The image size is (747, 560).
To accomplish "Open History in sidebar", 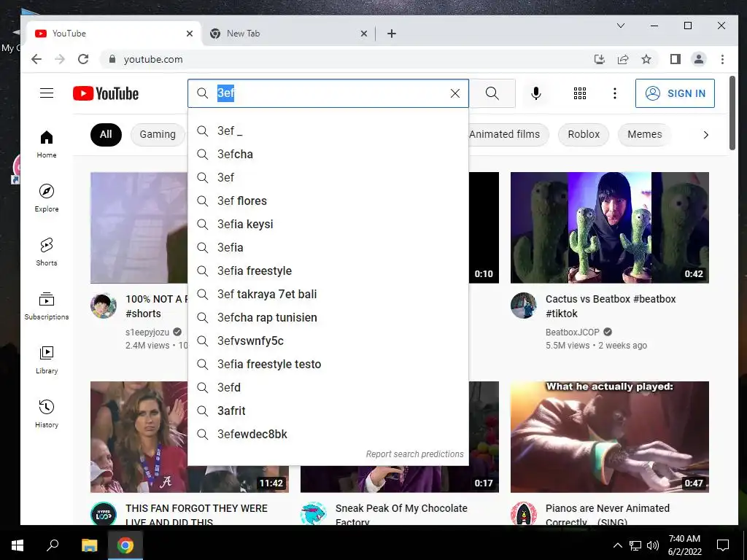I will (x=47, y=414).
